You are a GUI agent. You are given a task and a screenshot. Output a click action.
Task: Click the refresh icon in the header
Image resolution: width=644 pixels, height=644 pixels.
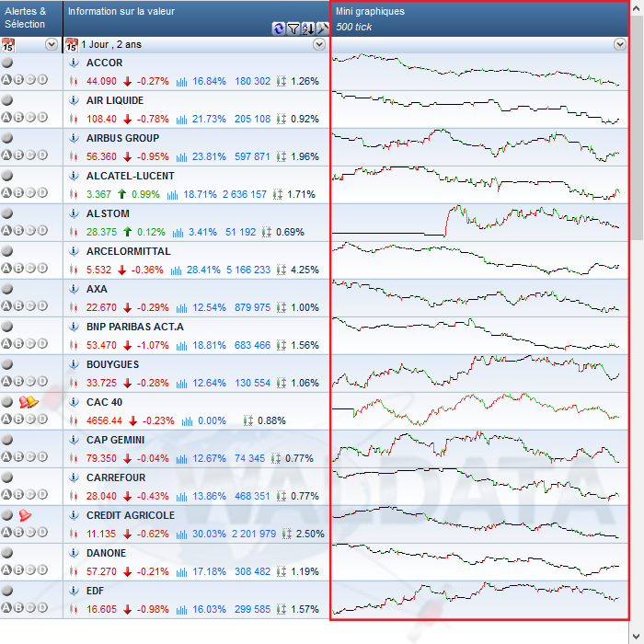(279, 29)
